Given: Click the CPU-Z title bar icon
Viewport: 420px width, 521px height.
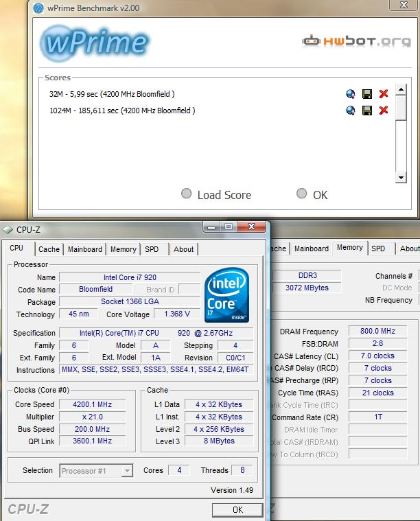Looking at the screenshot, I should tap(8, 229).
